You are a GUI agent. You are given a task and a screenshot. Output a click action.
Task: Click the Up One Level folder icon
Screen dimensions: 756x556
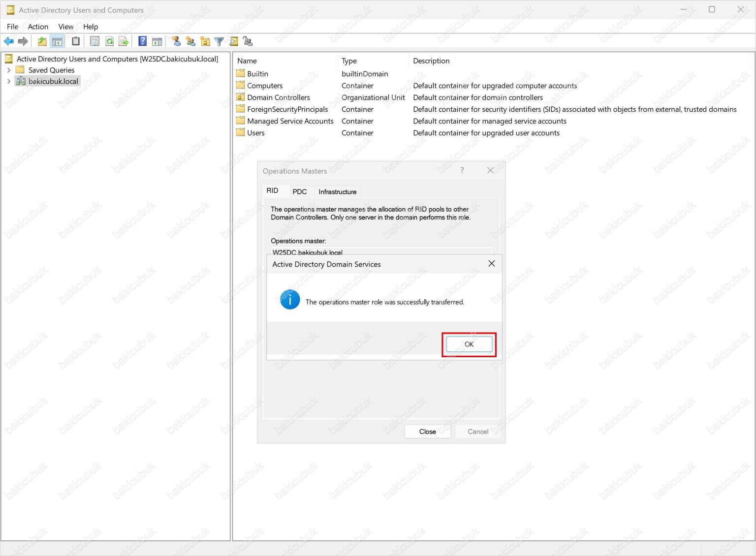tap(42, 41)
